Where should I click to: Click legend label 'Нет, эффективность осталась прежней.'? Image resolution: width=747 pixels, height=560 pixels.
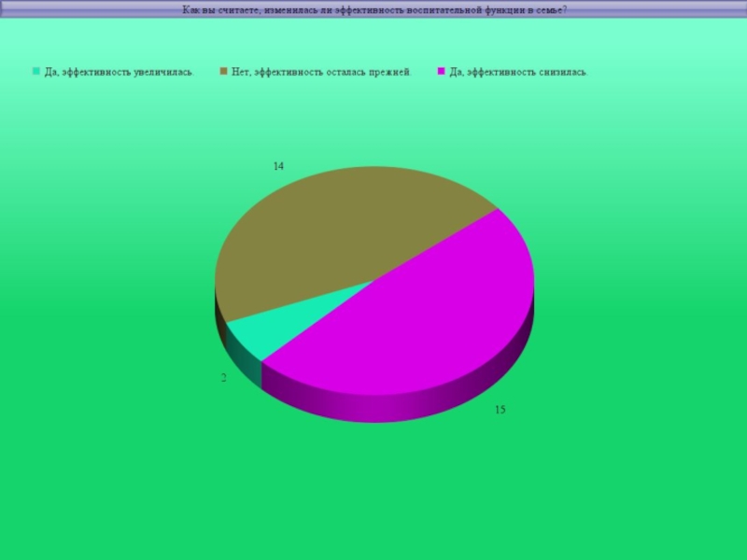tap(321, 72)
